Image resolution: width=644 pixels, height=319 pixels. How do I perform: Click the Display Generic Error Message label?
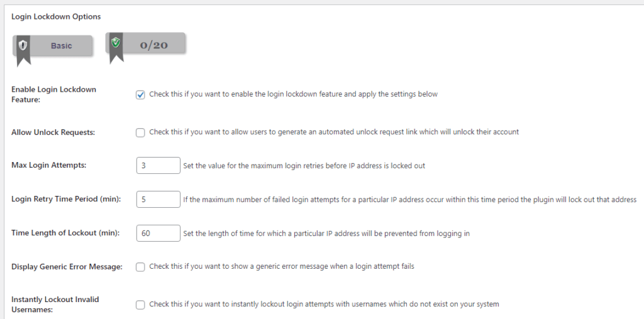67,267
